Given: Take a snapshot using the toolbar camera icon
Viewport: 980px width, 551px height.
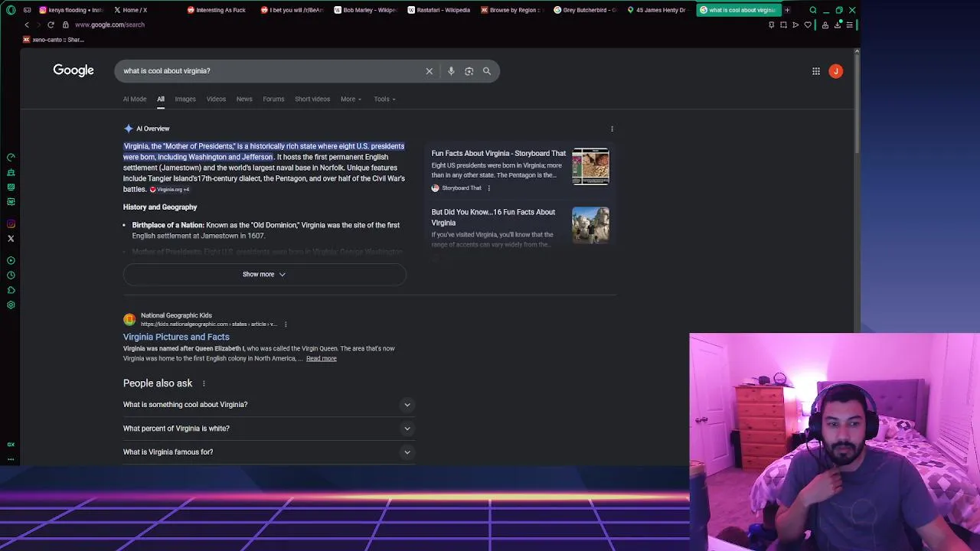Looking at the screenshot, I should click(783, 24).
